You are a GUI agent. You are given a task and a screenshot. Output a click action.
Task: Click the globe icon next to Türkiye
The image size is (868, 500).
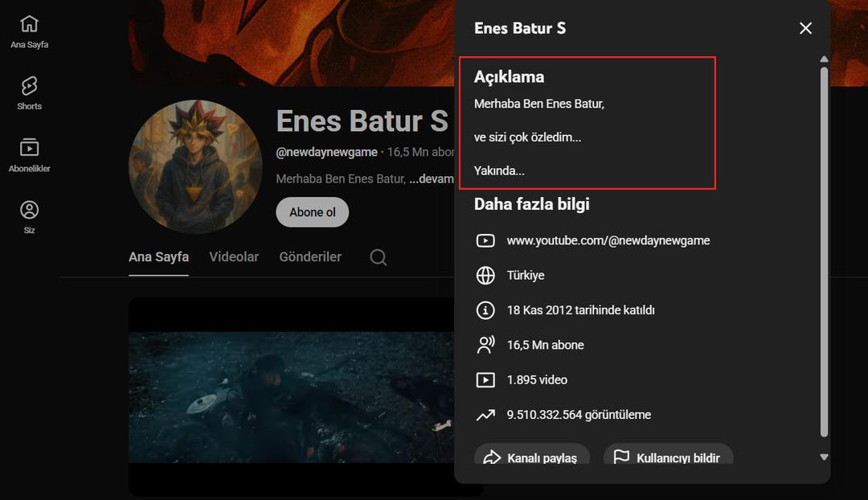486,275
